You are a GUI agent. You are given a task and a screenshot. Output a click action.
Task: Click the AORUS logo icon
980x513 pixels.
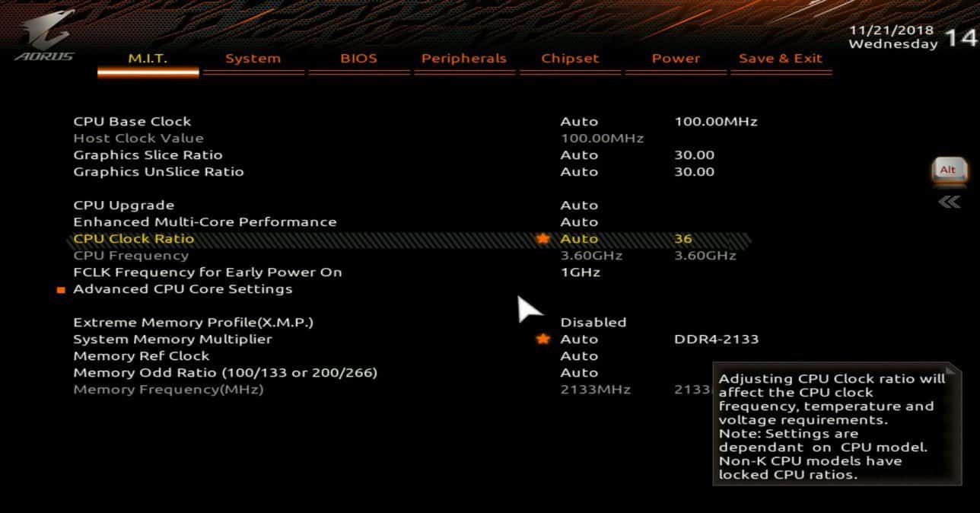point(46,36)
